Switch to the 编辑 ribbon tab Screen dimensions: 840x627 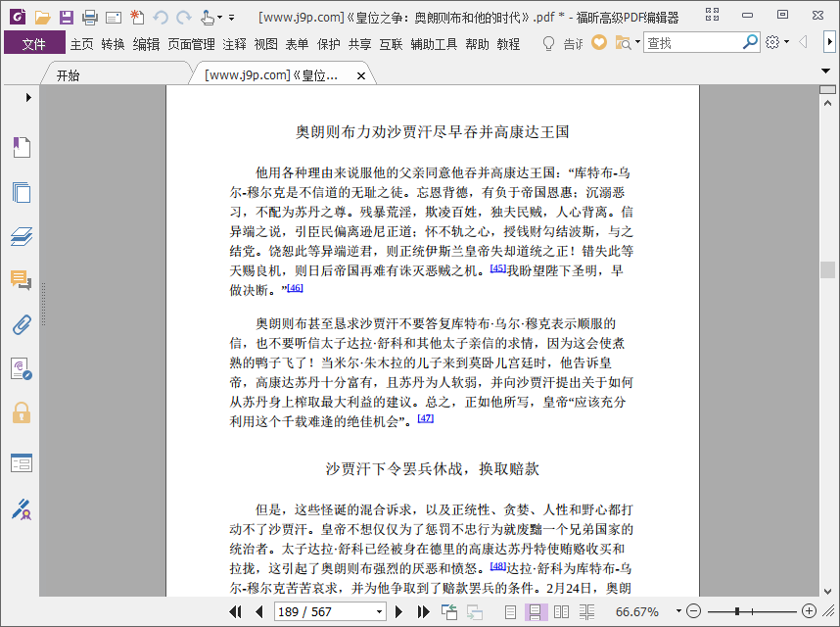pos(146,44)
